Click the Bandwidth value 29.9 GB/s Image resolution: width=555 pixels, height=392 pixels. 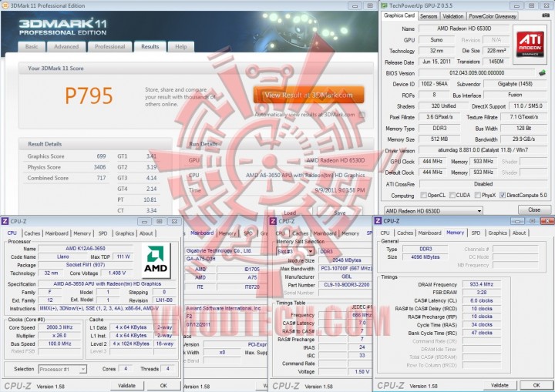(524, 139)
